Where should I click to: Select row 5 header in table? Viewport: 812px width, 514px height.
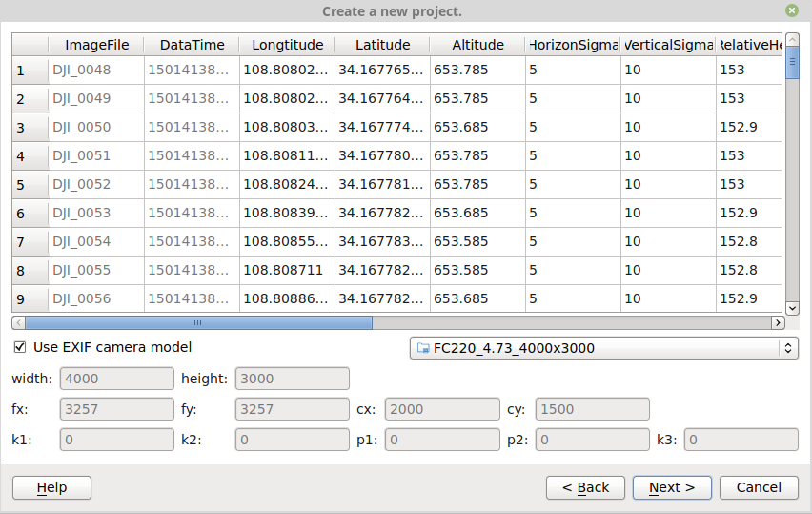click(30, 185)
